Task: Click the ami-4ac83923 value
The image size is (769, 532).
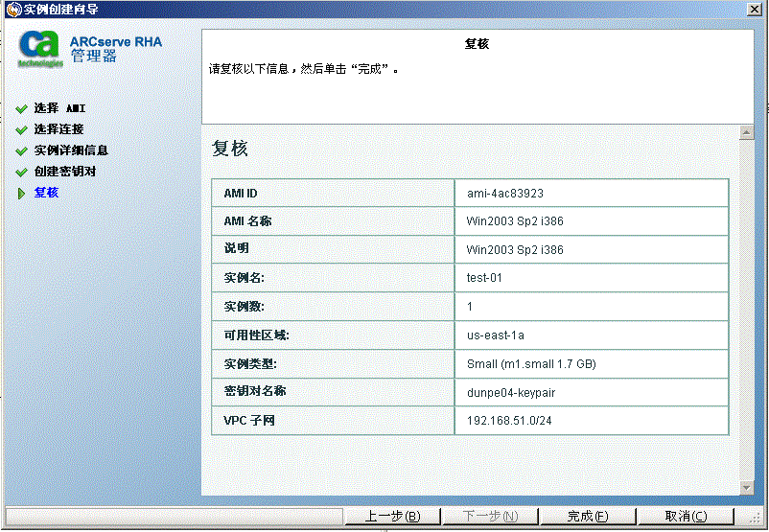Action: click(505, 194)
